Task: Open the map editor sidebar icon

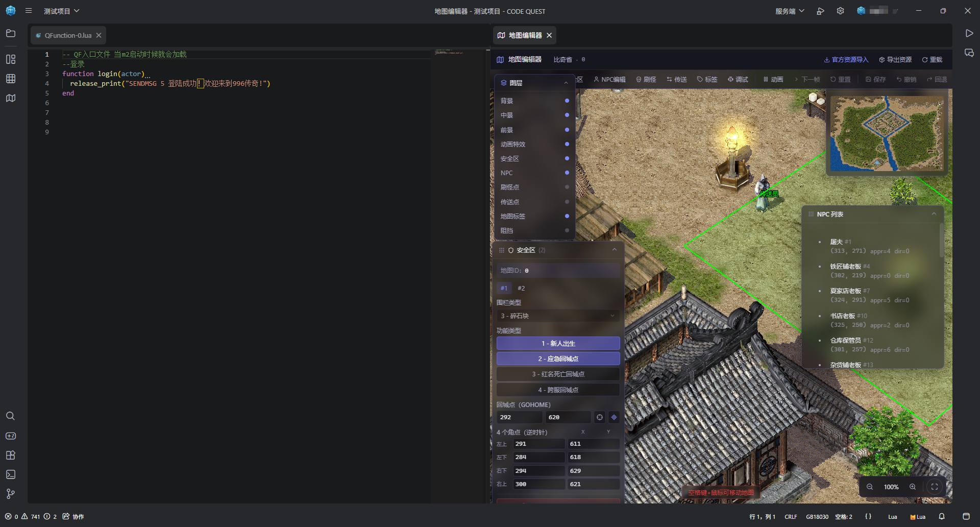Action: click(11, 98)
